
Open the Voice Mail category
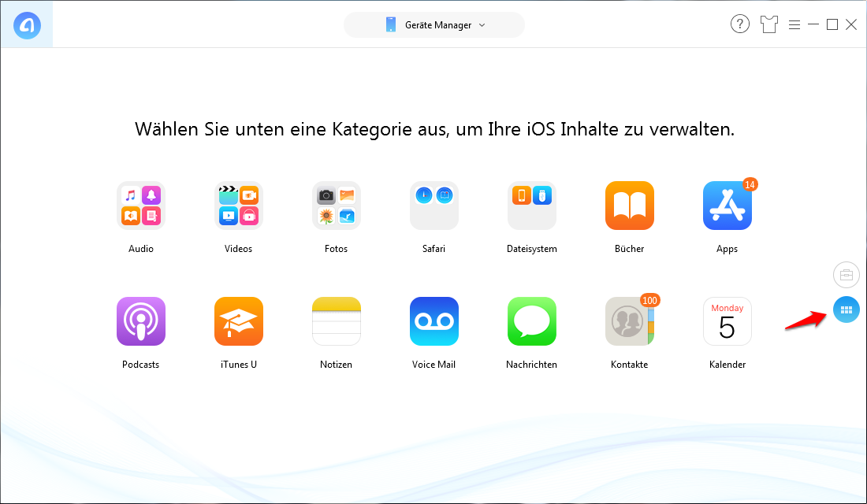(434, 321)
